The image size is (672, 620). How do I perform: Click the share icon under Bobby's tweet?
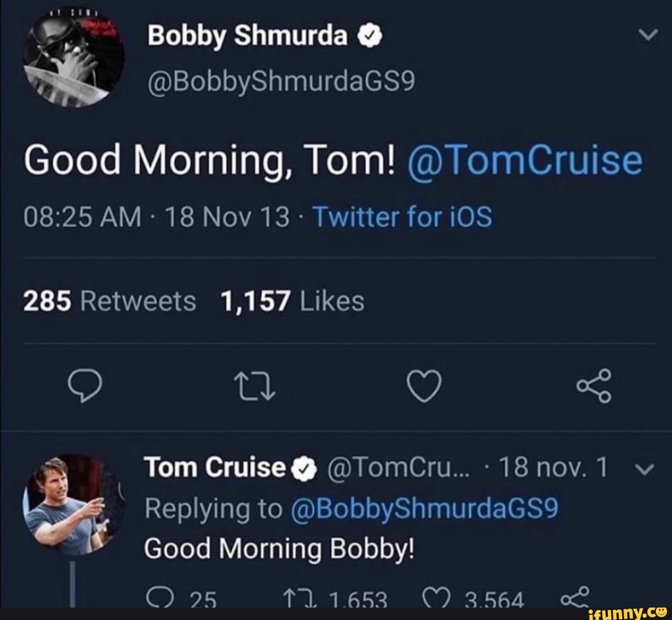tap(595, 387)
